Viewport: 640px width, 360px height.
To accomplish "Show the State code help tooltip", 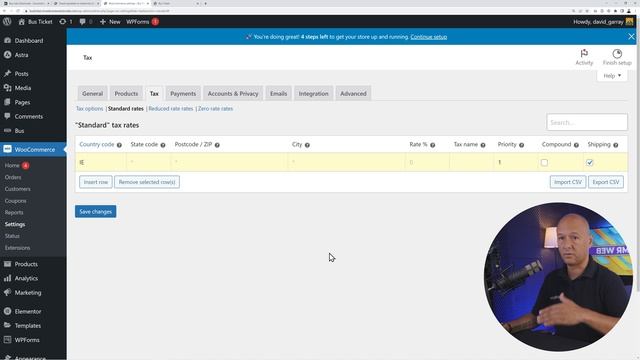I will point(163,145).
